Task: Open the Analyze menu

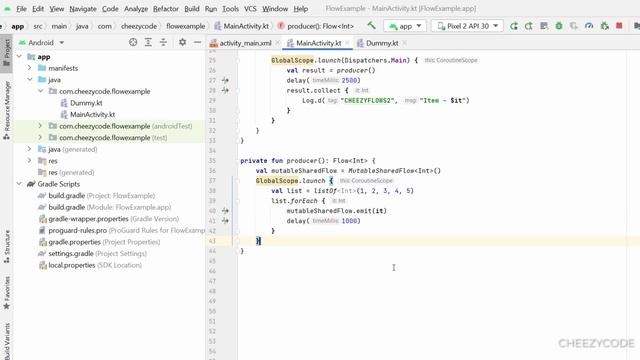Action: coord(136,9)
